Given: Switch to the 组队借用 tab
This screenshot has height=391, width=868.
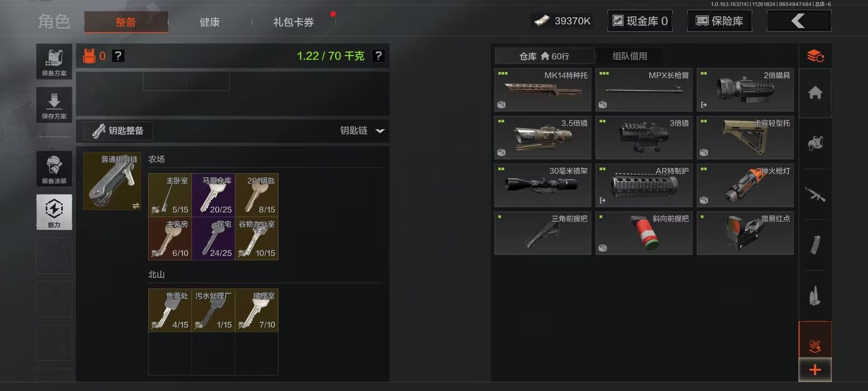Looking at the screenshot, I should pos(630,56).
